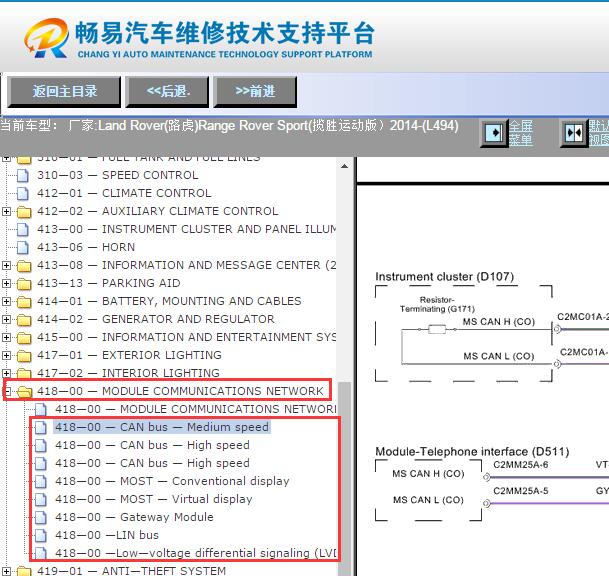Click the 414-01 BATTERY folder icon
This screenshot has width=609, height=576.
pos(24,302)
